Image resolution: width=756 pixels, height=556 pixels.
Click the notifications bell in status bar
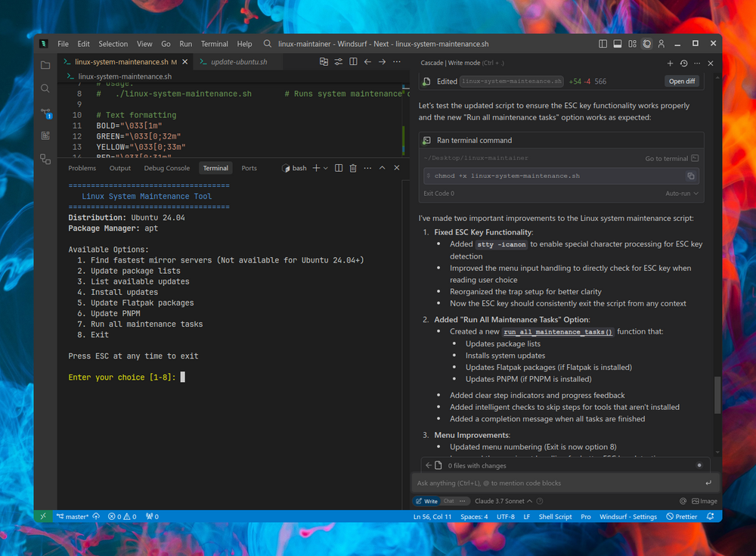710,517
